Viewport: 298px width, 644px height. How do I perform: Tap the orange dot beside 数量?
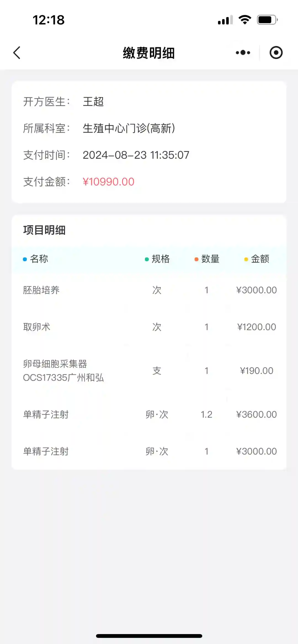pos(196,259)
